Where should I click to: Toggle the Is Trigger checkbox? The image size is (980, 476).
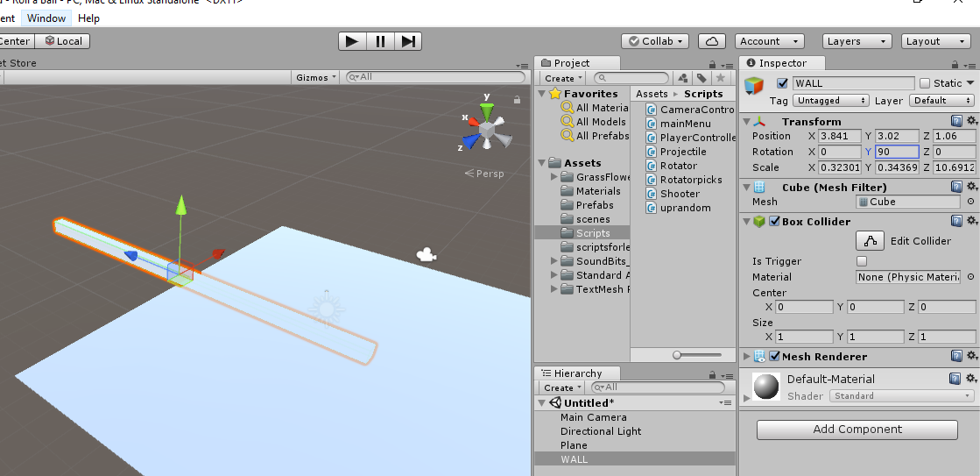tap(862, 261)
